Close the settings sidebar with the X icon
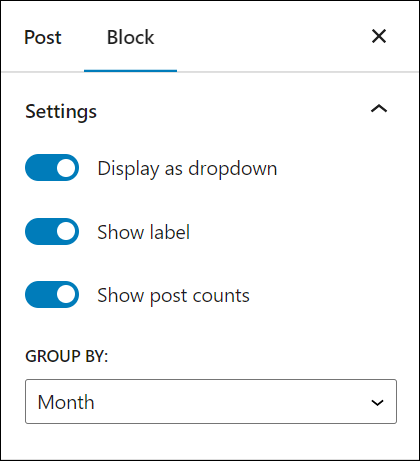 [379, 36]
